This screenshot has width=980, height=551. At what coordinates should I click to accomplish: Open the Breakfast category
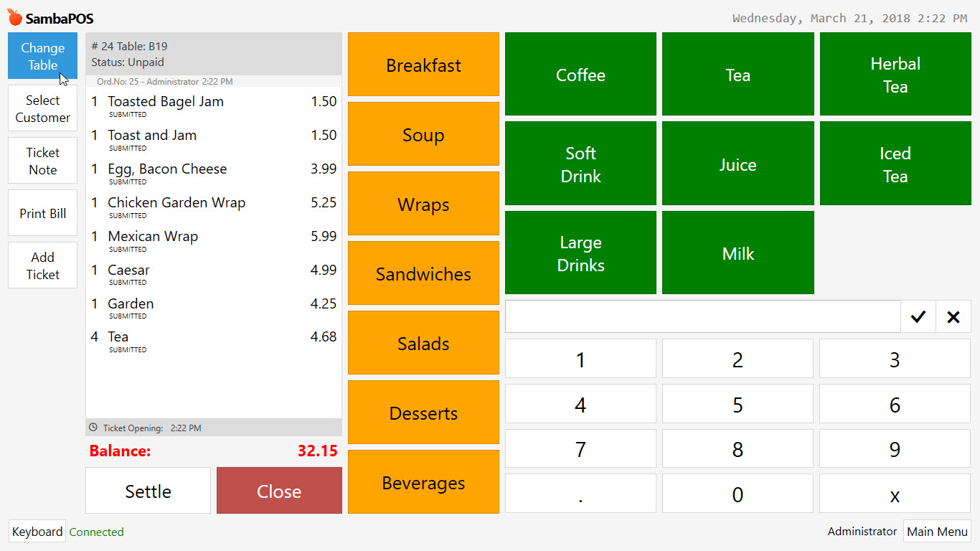click(423, 65)
